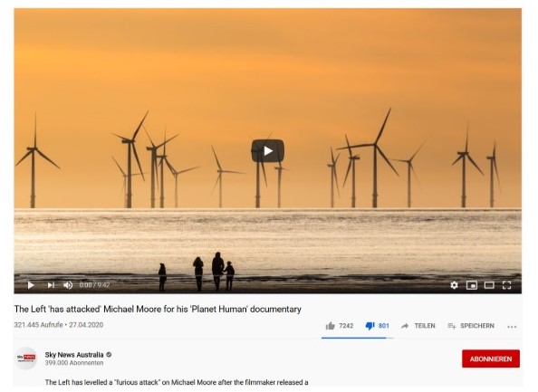The image size is (538, 392).
Task: Click the video title text
Action: point(158,309)
